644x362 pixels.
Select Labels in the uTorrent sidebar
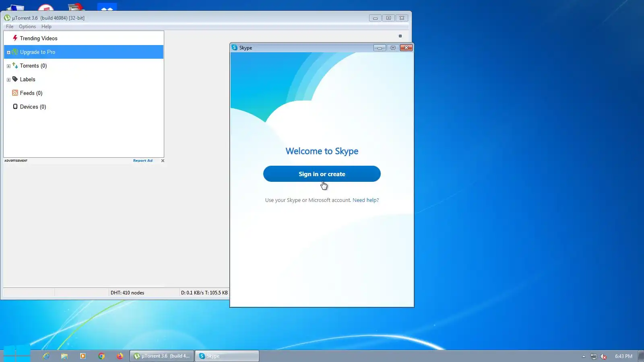[84, 79]
